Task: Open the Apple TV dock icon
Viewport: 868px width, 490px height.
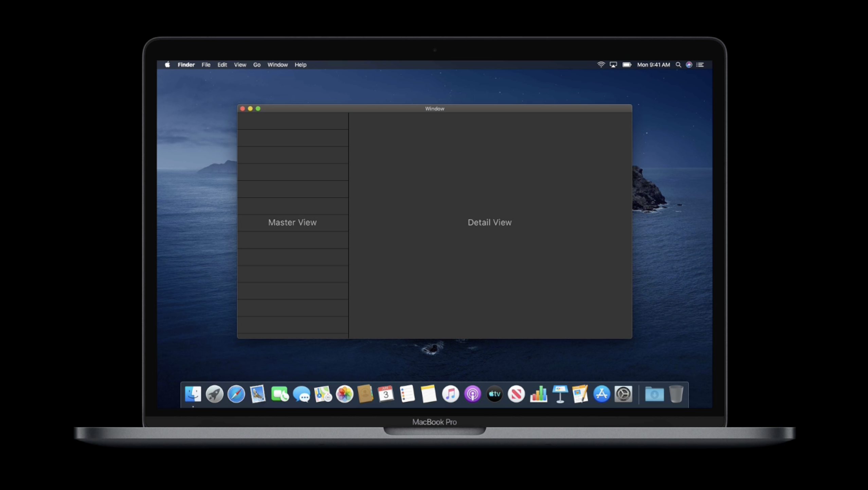Action: point(494,394)
